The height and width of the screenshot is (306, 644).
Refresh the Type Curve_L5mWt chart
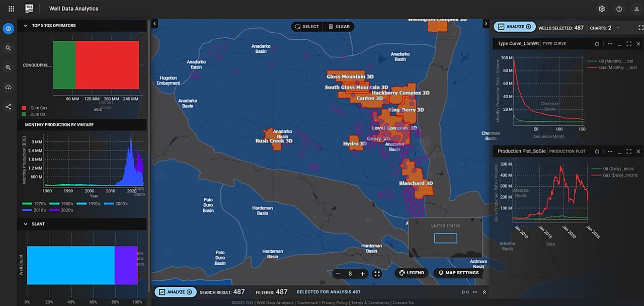(597, 44)
